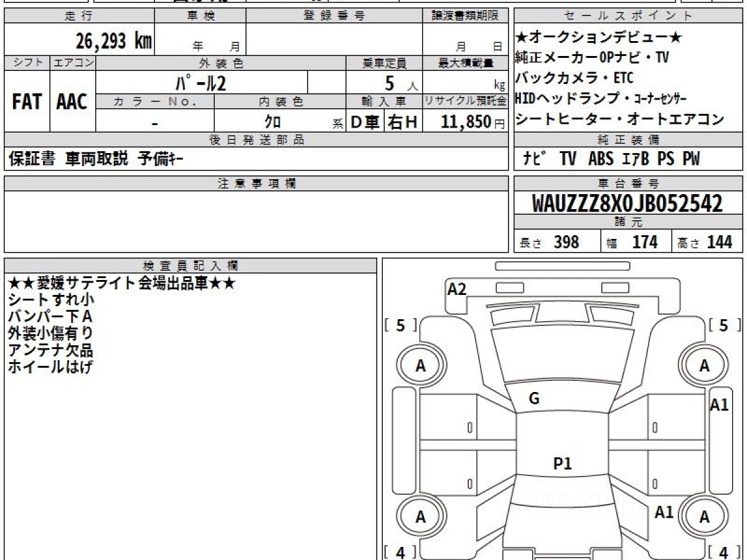Select the 登録番号 header
The width and height of the screenshot is (747, 560).
334,16
